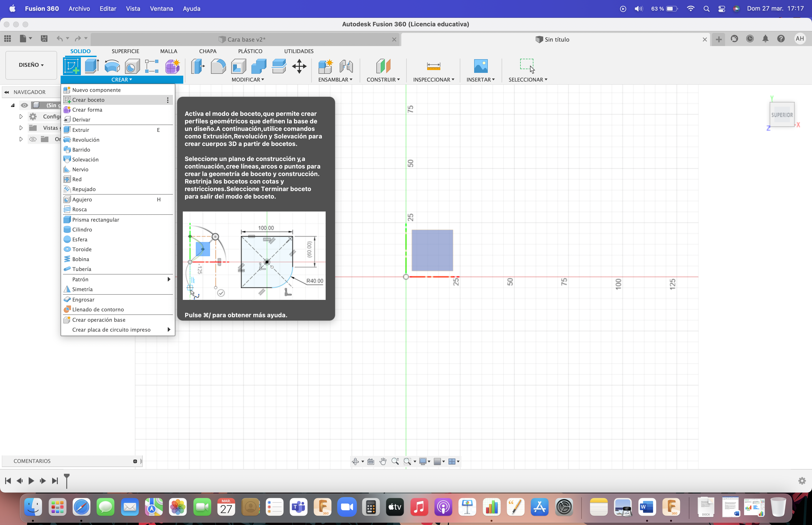812x525 pixels.
Task: Click the Hole toolbar icon
Action: (132, 66)
